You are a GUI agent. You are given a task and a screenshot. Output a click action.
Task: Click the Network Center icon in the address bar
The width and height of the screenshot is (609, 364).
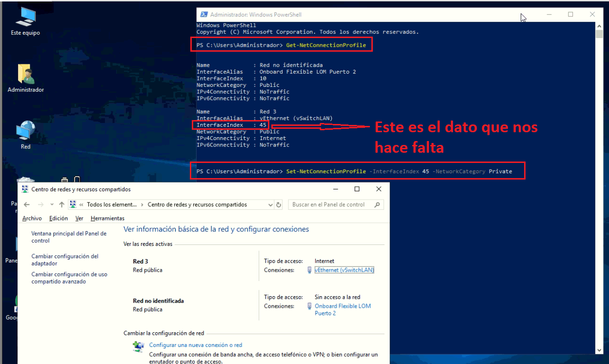(73, 204)
